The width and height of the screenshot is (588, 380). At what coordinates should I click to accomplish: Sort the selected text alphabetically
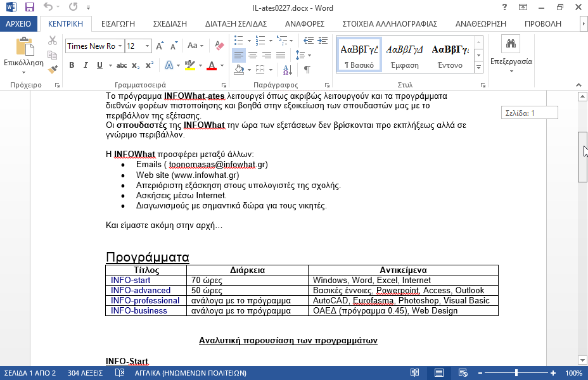coord(288,69)
